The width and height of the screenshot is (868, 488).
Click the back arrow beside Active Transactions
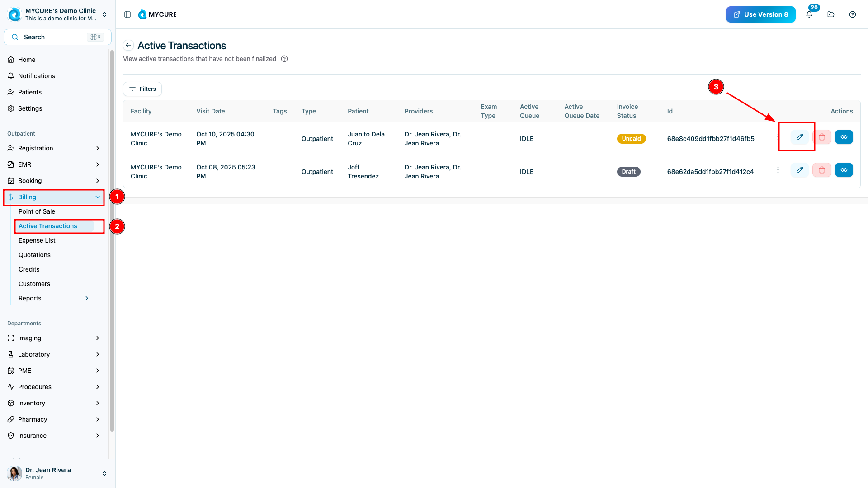tap(128, 45)
